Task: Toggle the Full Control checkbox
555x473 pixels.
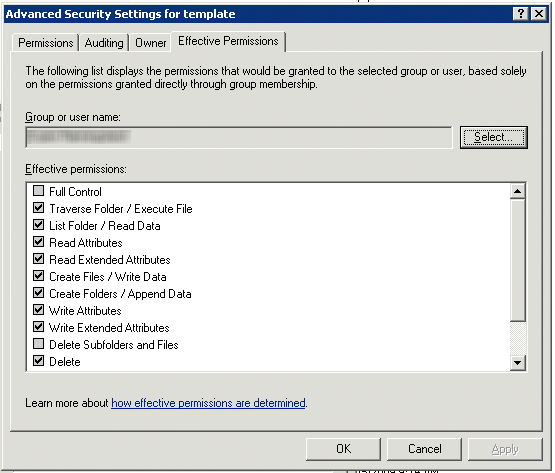Action: (x=38, y=191)
